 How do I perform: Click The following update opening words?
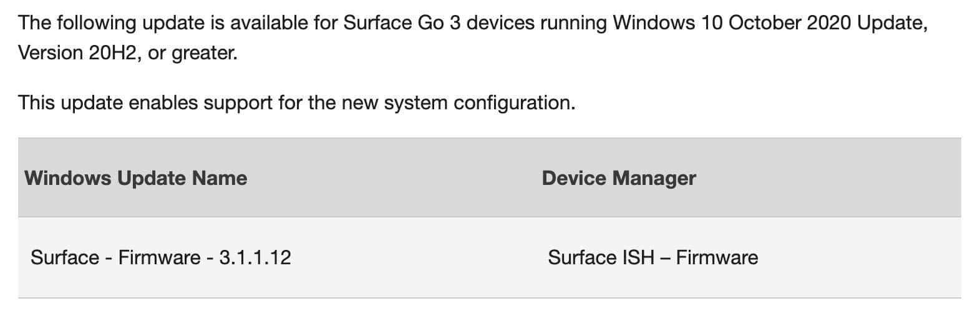coord(100,23)
